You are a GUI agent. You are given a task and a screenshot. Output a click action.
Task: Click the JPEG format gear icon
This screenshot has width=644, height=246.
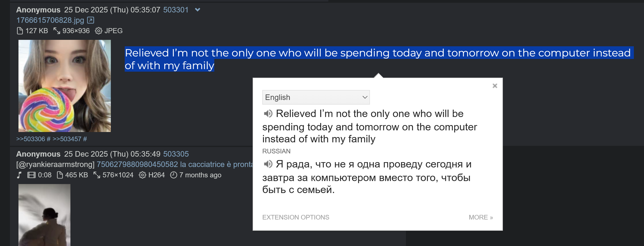coord(99,31)
